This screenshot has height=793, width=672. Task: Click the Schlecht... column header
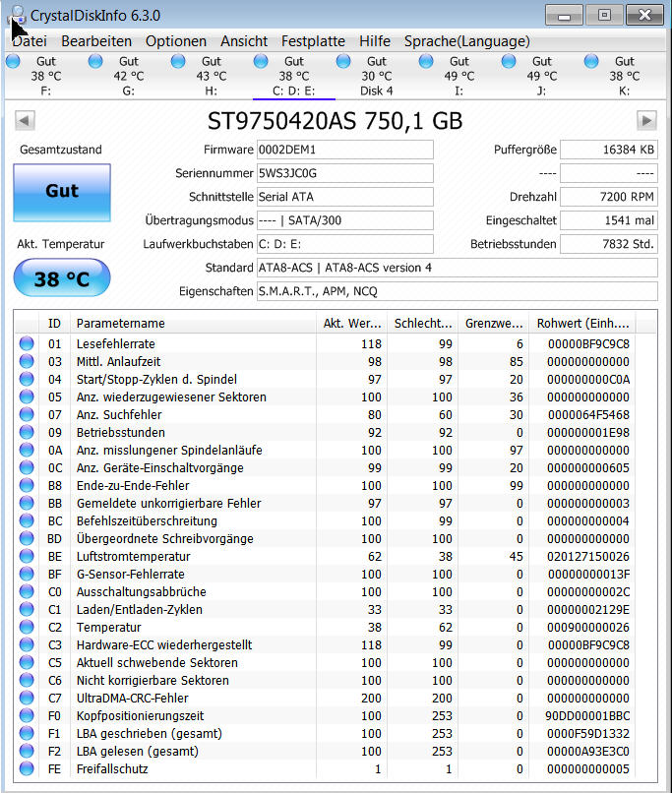click(423, 323)
